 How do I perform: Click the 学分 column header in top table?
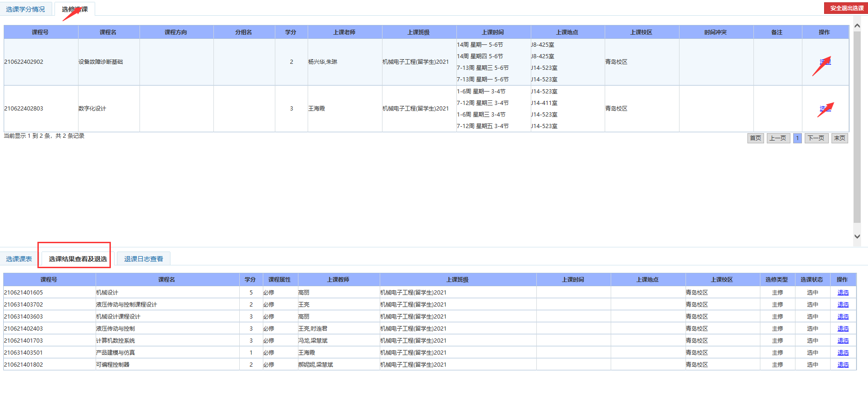[291, 32]
